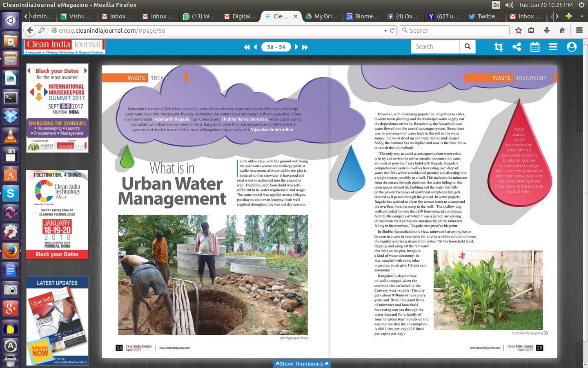This screenshot has width=588, height=368.
Task: Open the user account profile icon
Action: point(572,47)
